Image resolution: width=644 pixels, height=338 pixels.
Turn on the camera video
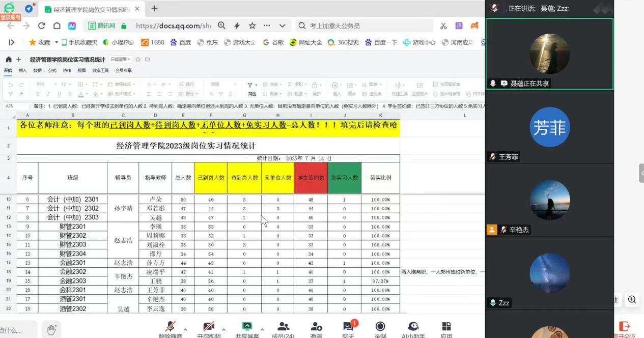pos(208,327)
